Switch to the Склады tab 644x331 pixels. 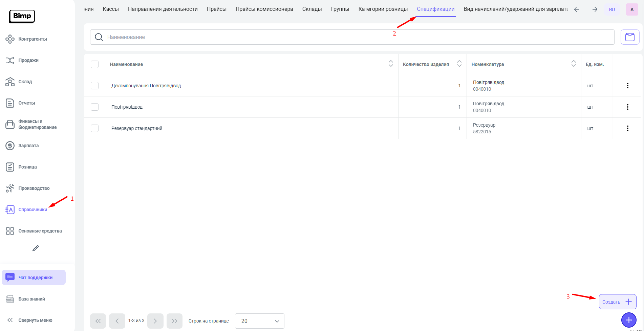[x=312, y=9]
